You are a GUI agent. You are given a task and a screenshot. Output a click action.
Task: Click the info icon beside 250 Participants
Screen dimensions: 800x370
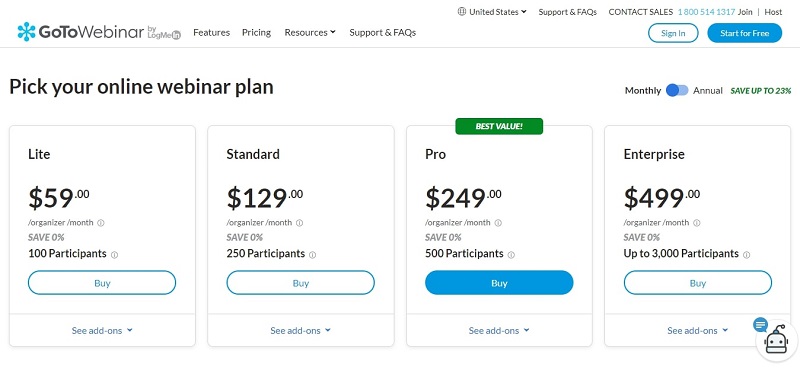(x=313, y=255)
